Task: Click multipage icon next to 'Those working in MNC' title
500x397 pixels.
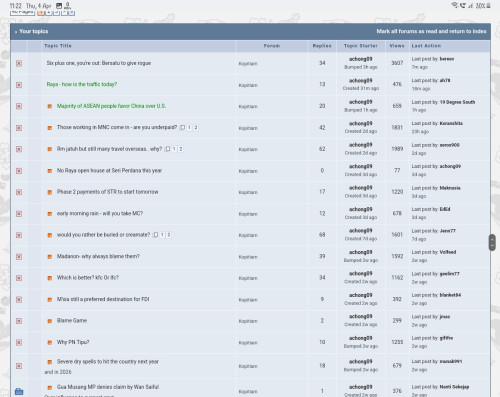Action: 182,128
